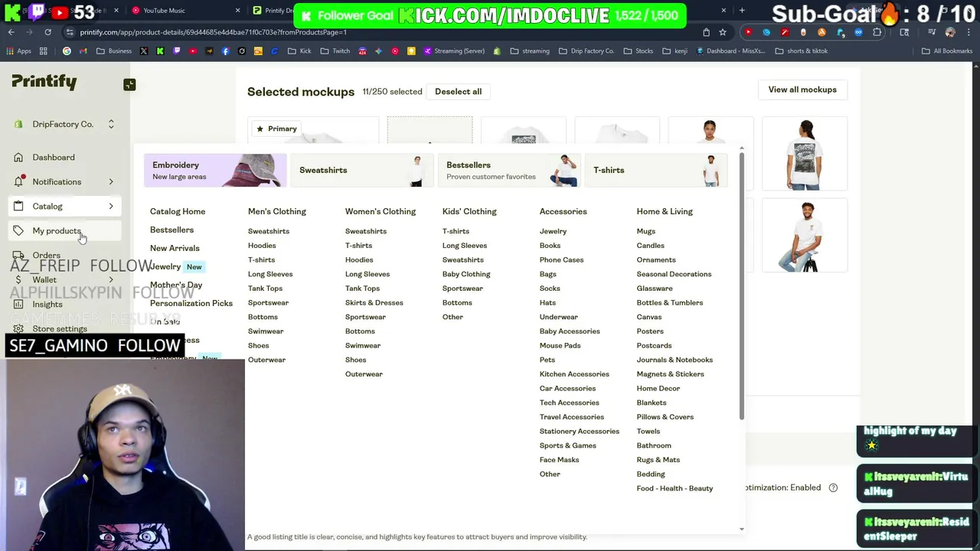Screen dimensions: 980x551
Task: Open Bottles & Tumblers under Home & Living
Action: click(670, 303)
